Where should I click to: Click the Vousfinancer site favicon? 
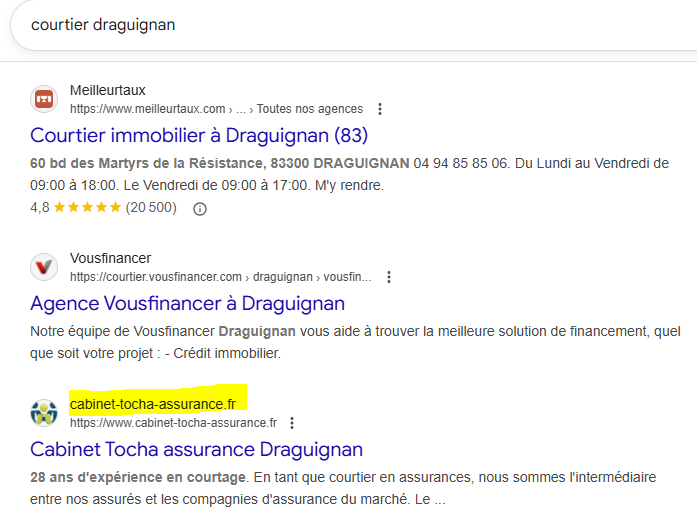click(x=44, y=267)
